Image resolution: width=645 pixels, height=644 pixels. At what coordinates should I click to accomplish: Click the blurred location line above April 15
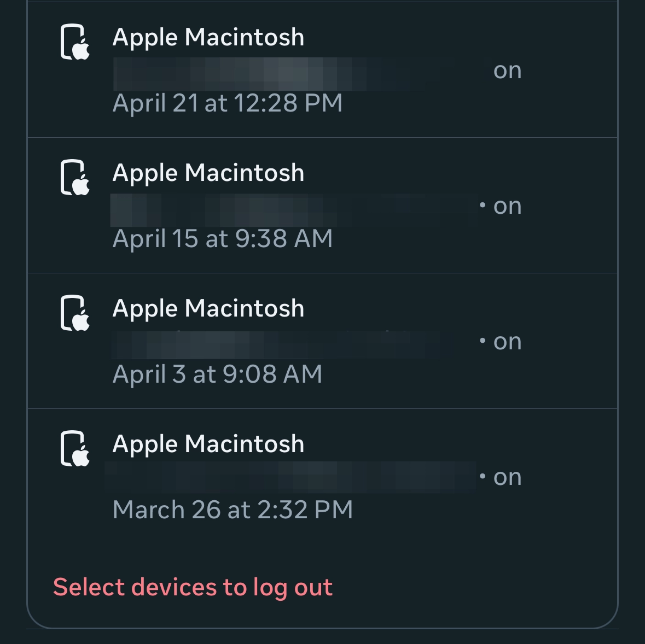(x=293, y=209)
